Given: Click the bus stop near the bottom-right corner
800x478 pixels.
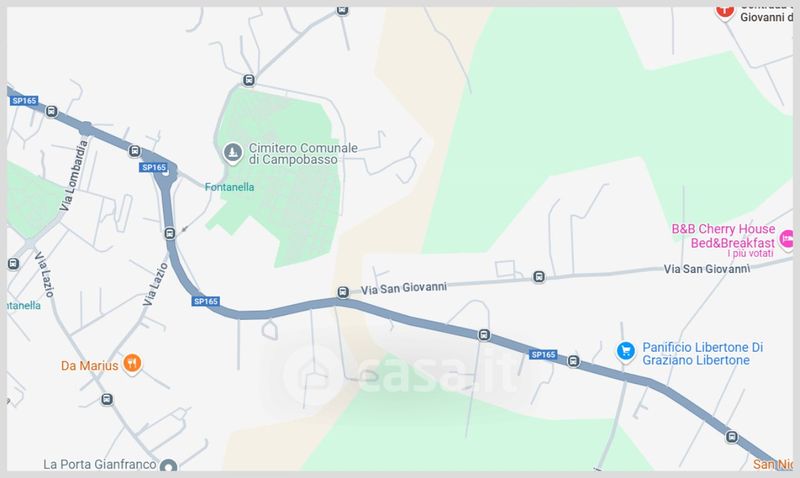Looking at the screenshot, I should (x=732, y=437).
